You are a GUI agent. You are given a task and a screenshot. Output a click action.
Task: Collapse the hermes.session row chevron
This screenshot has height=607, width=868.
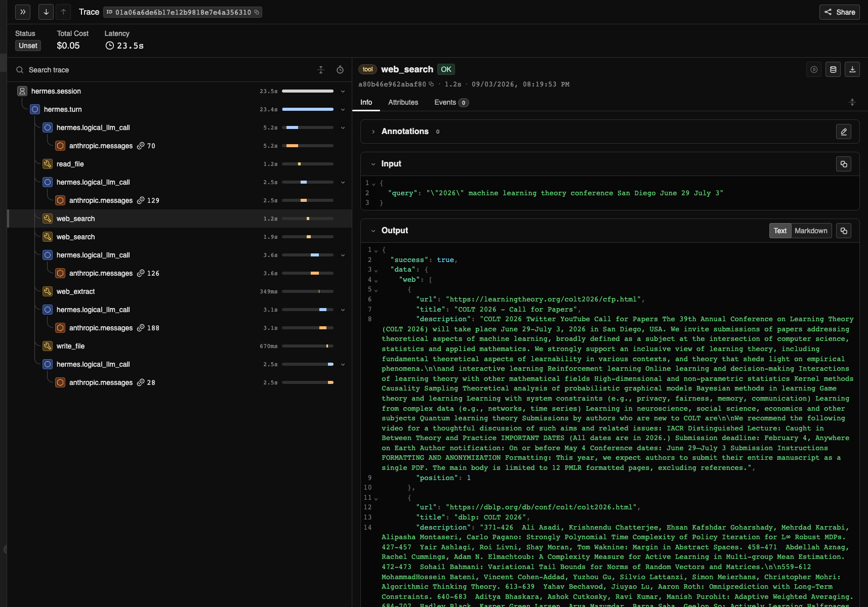[343, 92]
